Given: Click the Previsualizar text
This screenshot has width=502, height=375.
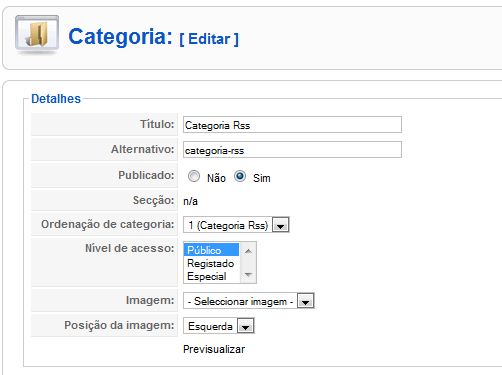Looking at the screenshot, I should [x=214, y=349].
